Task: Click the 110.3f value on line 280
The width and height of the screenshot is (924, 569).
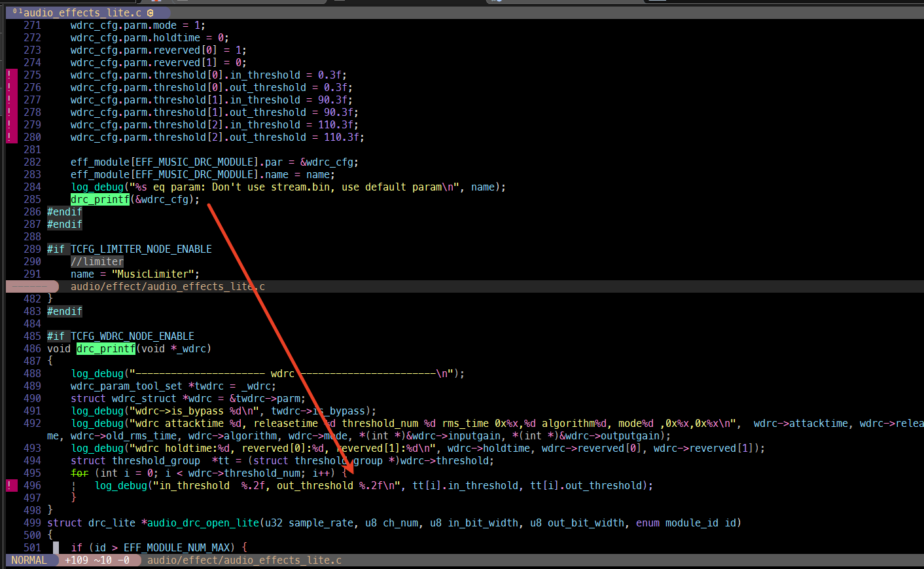Action: [x=342, y=138]
